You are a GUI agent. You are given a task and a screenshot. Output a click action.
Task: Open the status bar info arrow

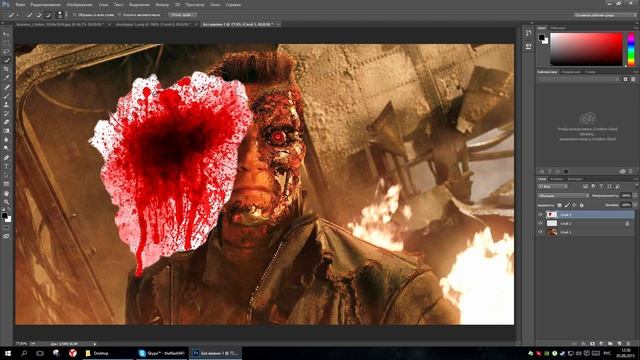[95, 344]
